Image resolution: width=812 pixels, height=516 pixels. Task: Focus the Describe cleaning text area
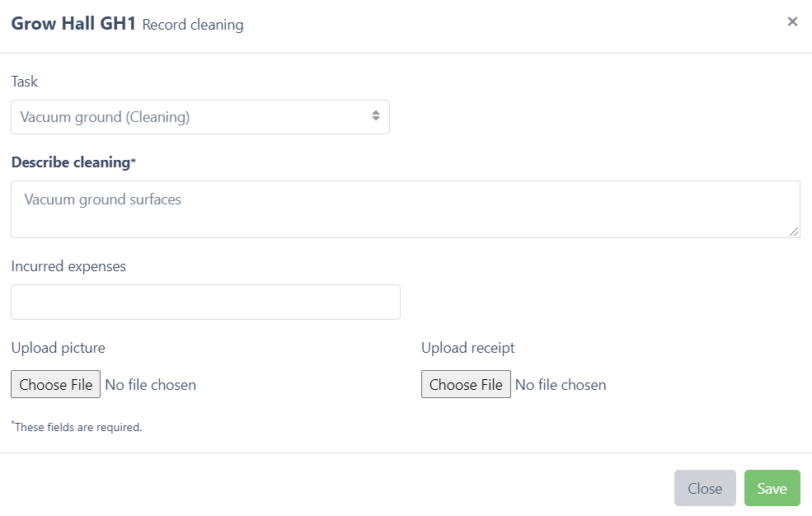click(405, 209)
